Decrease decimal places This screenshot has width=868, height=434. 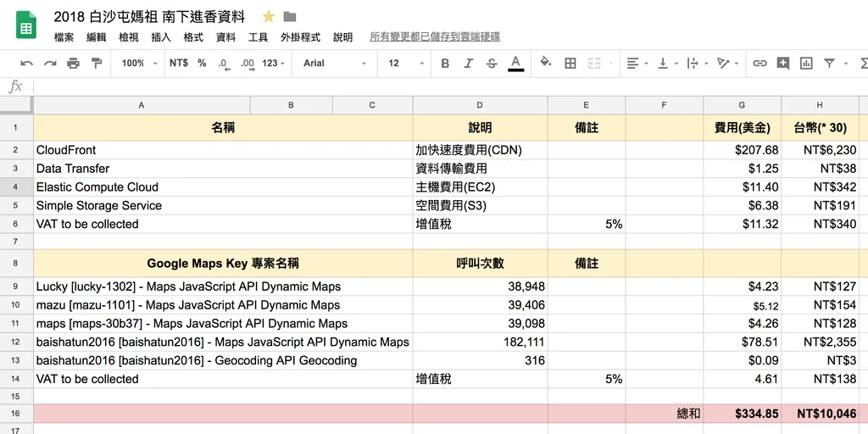224,64
